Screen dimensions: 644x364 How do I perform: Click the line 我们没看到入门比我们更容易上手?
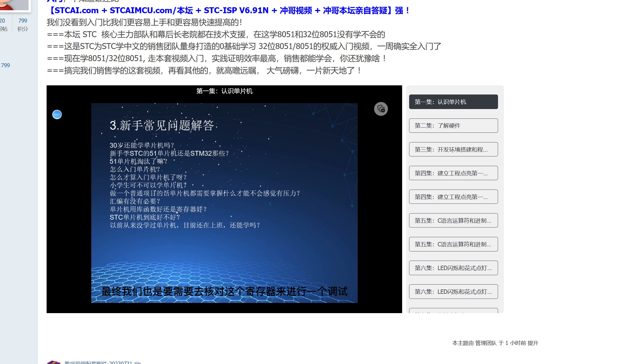pyautogui.click(x=144, y=22)
